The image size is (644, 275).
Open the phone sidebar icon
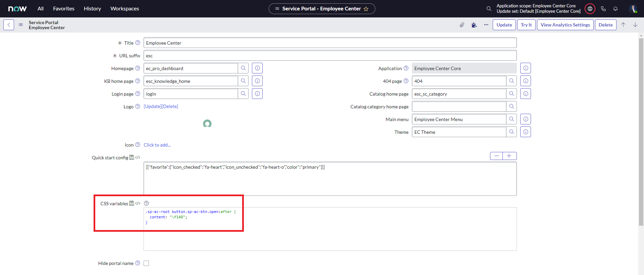tap(603, 9)
